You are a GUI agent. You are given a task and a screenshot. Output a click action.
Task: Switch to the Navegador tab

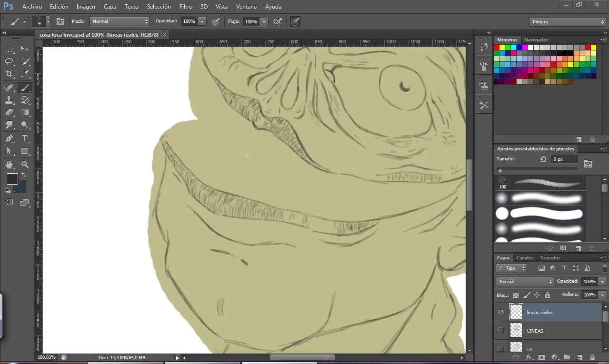[x=536, y=40]
